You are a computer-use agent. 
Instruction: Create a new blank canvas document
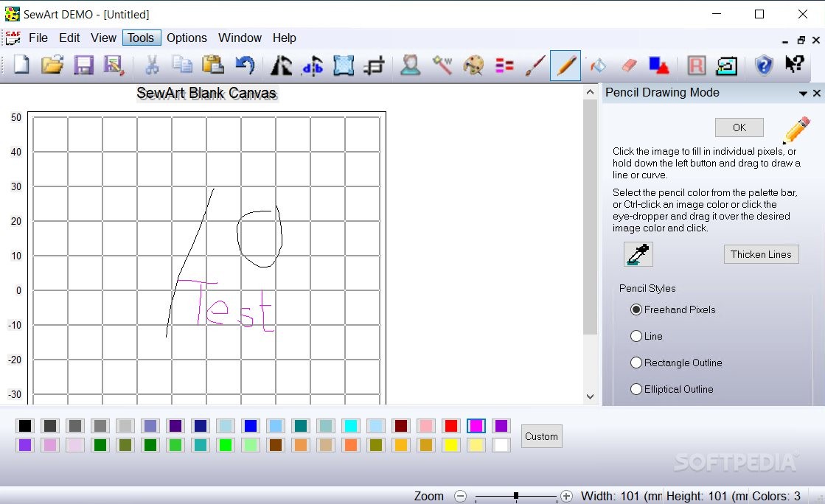pos(21,66)
